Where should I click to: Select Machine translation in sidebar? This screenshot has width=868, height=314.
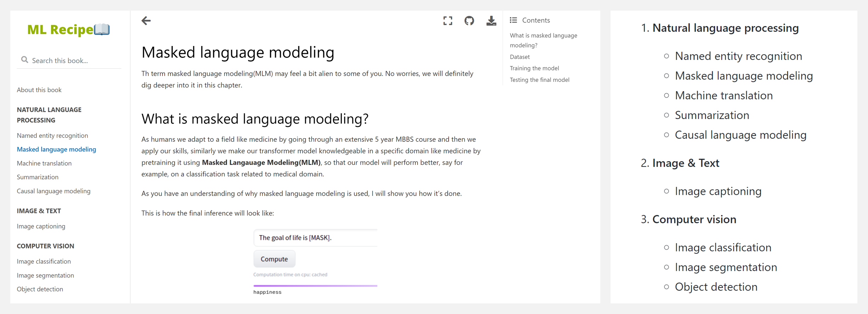pyautogui.click(x=44, y=163)
